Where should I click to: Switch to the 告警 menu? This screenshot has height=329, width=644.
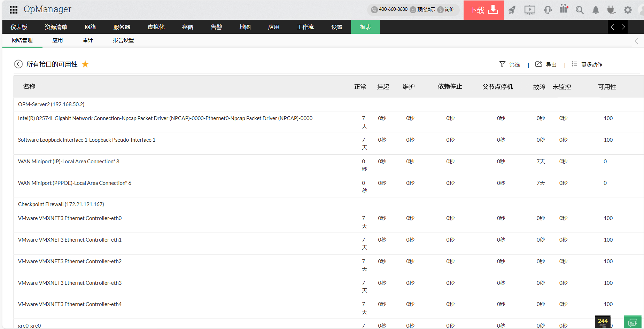coord(216,27)
